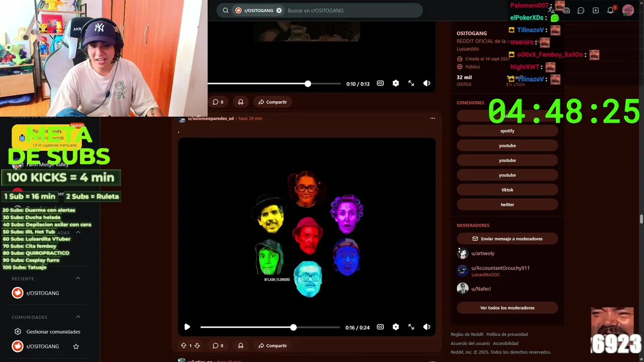Open Gestionar comunidades

click(x=53, y=332)
